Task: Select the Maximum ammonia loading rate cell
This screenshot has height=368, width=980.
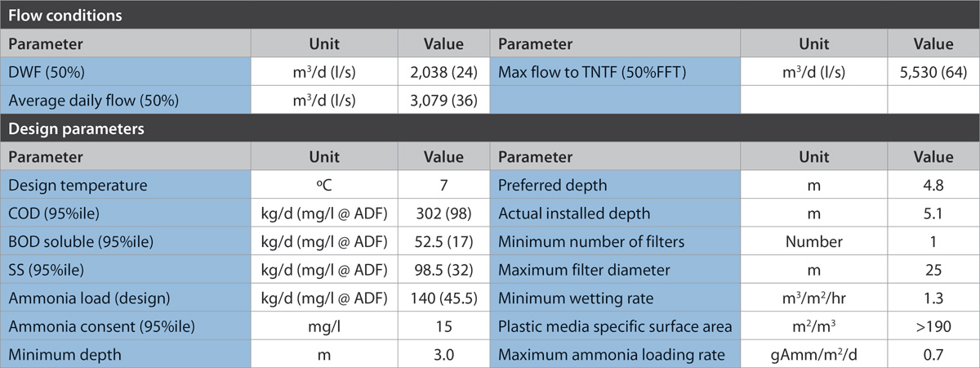Action: pos(614,355)
